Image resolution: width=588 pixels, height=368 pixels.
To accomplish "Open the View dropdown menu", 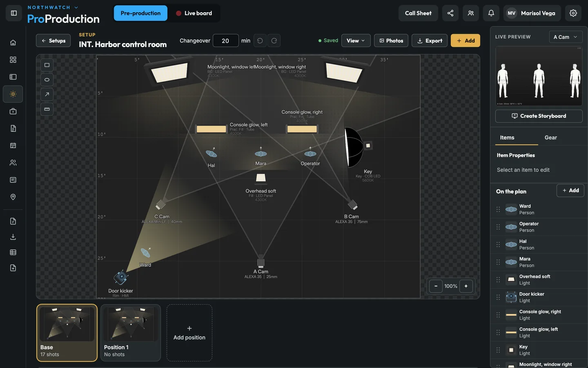I will pos(356,40).
